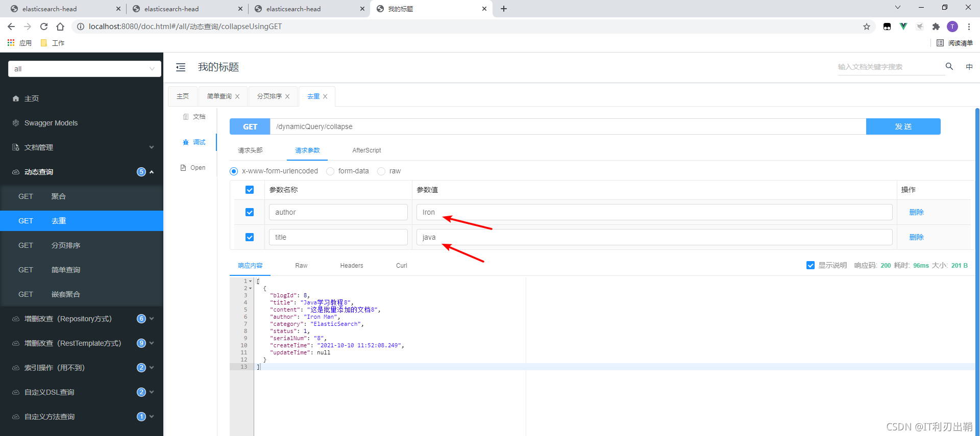Open a new browser tab
This screenshot has width=980, height=436.
tap(504, 9)
